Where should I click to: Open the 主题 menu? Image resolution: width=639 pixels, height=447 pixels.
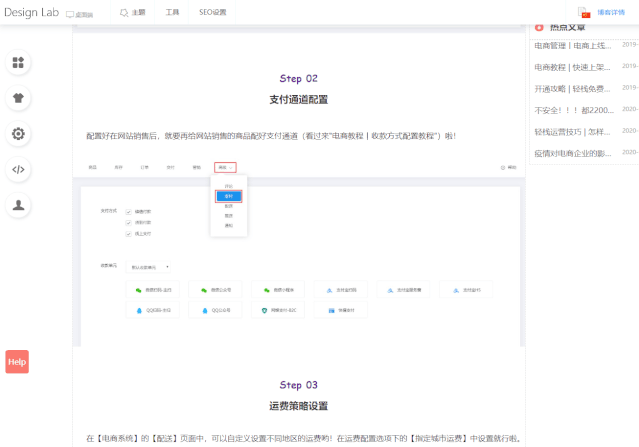(133, 13)
